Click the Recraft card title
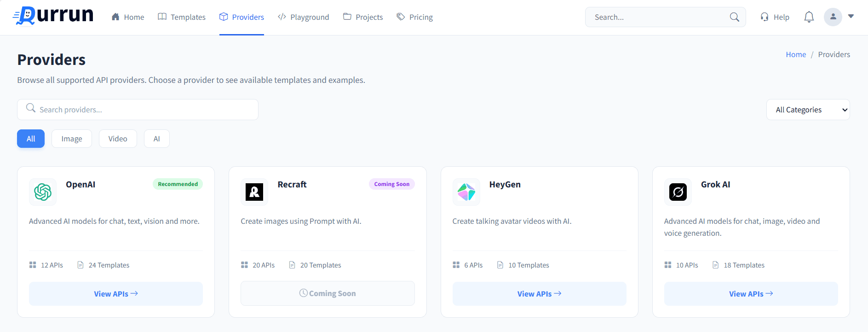 (292, 185)
